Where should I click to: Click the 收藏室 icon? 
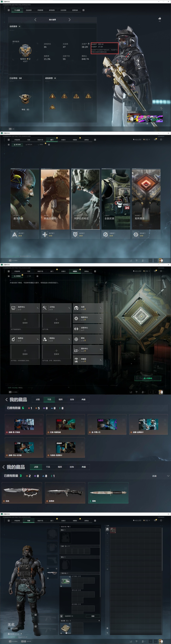pyautogui.click(x=76, y=360)
